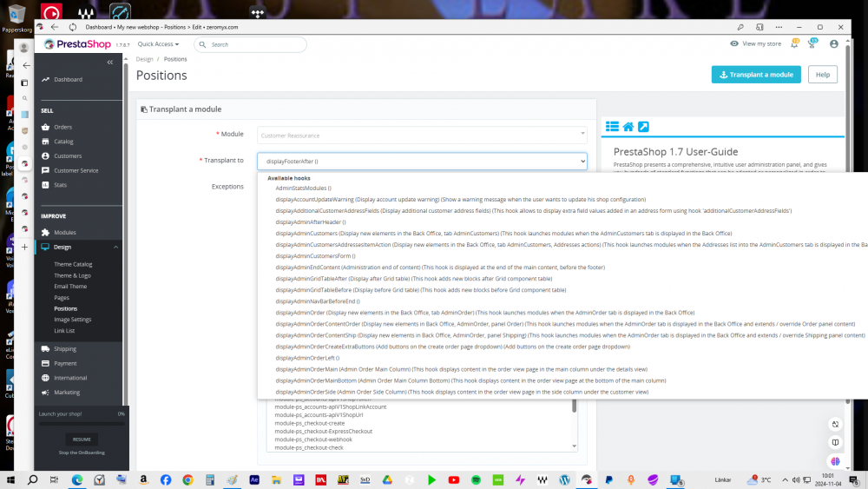This screenshot has width=868, height=489.
Task: Click Stop the OnBoarding link
Action: click(x=82, y=453)
